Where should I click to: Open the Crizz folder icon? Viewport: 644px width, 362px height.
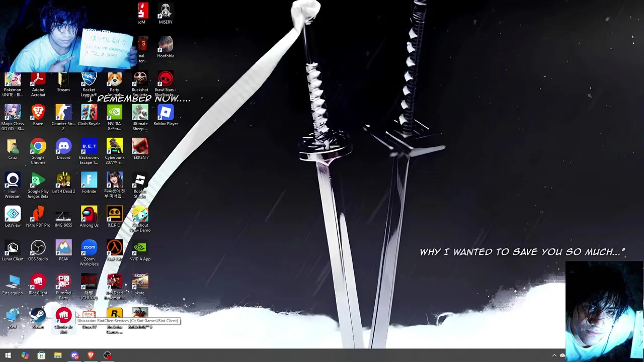tap(13, 149)
